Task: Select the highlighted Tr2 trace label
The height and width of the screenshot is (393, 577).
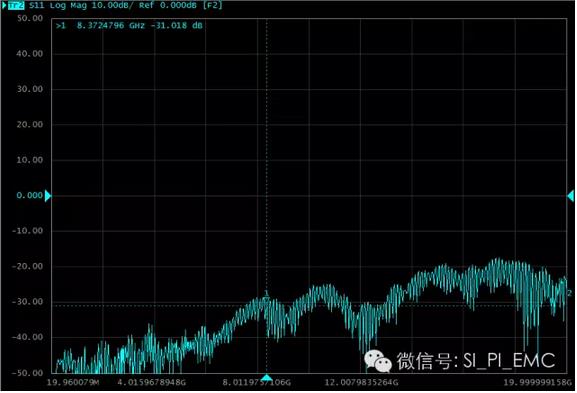Action: [15, 6]
